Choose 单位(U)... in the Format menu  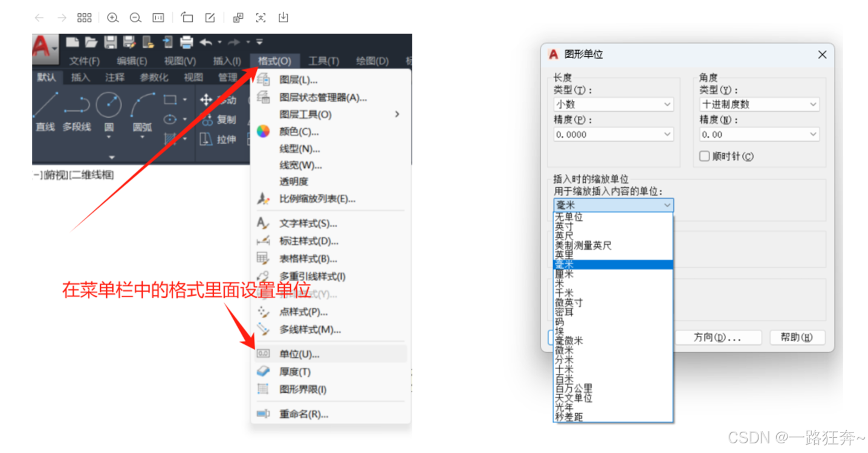click(x=330, y=354)
